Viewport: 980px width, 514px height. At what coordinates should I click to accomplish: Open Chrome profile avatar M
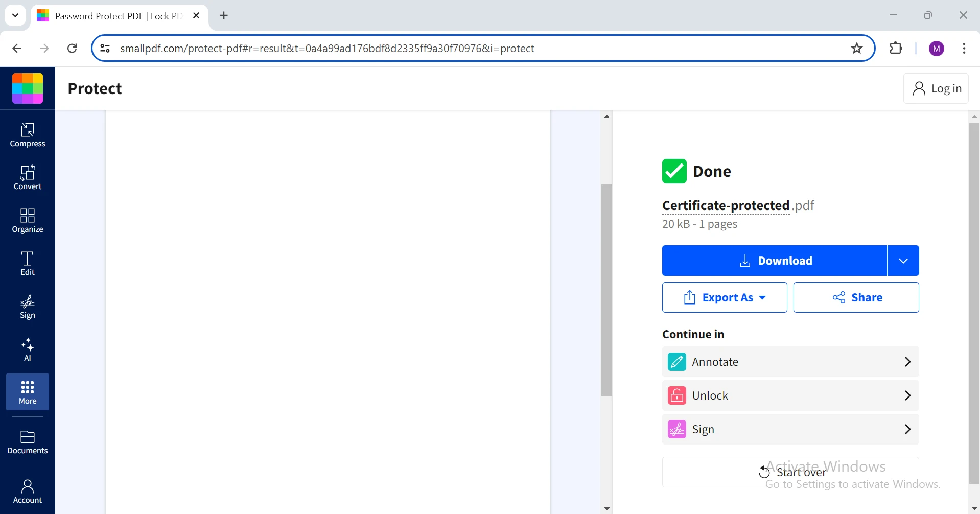pyautogui.click(x=937, y=49)
